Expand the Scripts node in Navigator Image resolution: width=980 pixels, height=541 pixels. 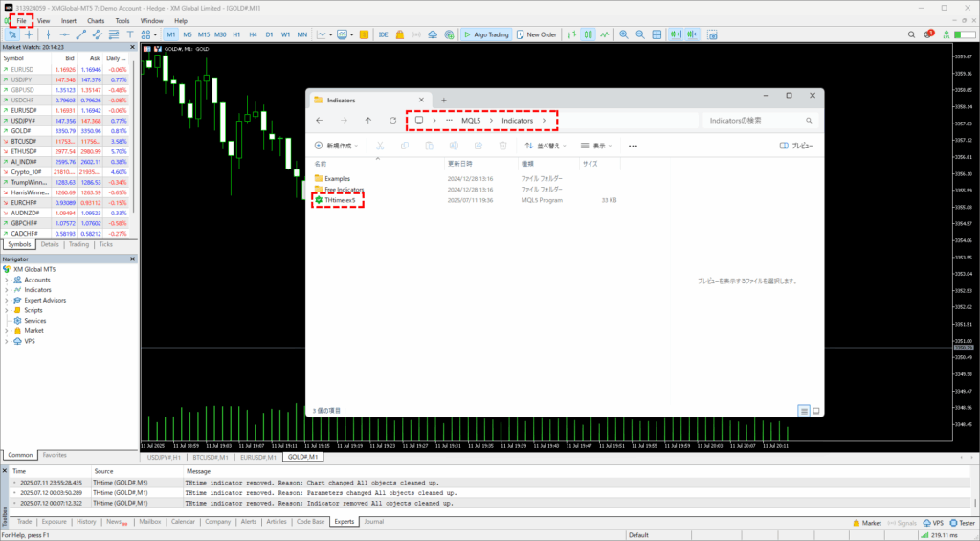[x=7, y=310]
